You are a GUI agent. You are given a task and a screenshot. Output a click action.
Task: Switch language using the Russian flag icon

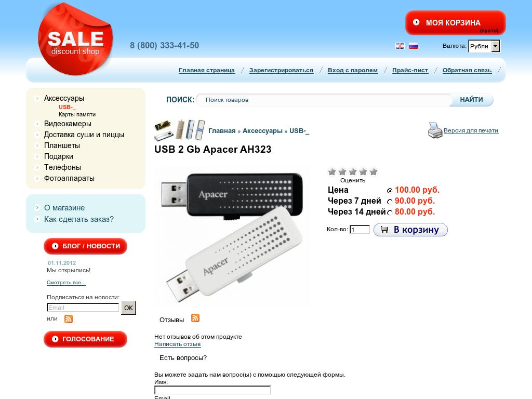click(x=413, y=46)
